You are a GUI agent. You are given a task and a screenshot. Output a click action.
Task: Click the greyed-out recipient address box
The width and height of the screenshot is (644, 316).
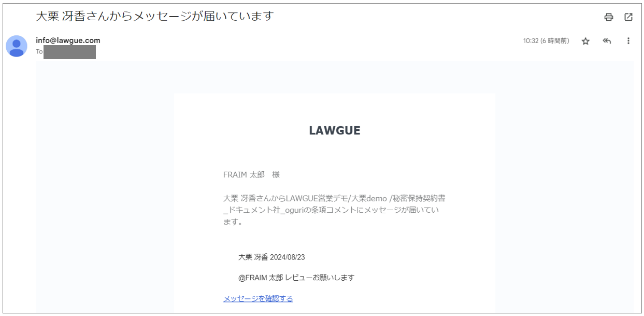(69, 52)
